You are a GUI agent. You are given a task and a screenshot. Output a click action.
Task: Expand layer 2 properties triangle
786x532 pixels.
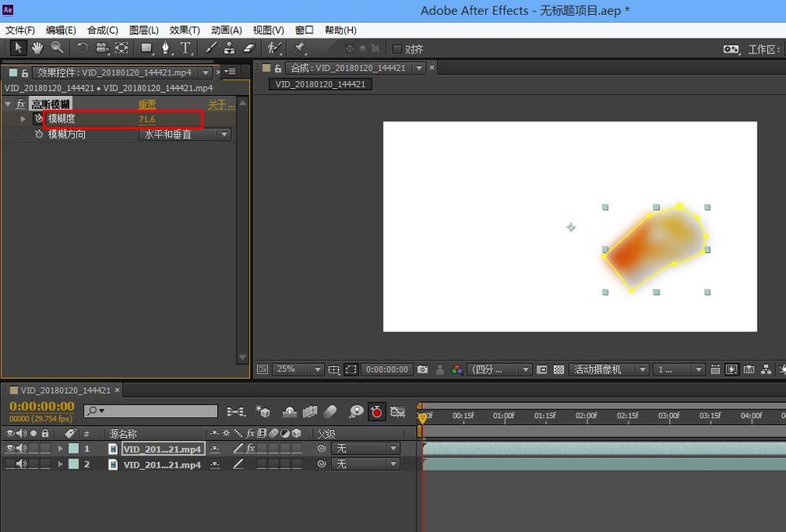(60, 464)
